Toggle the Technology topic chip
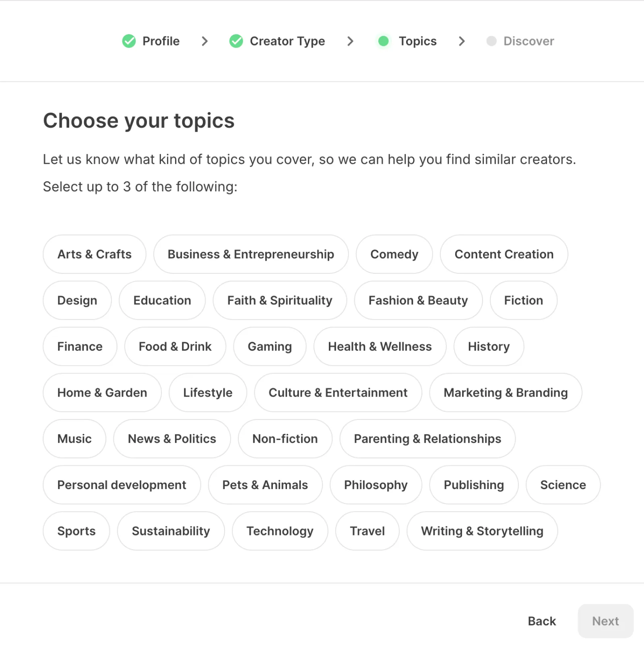 click(280, 531)
